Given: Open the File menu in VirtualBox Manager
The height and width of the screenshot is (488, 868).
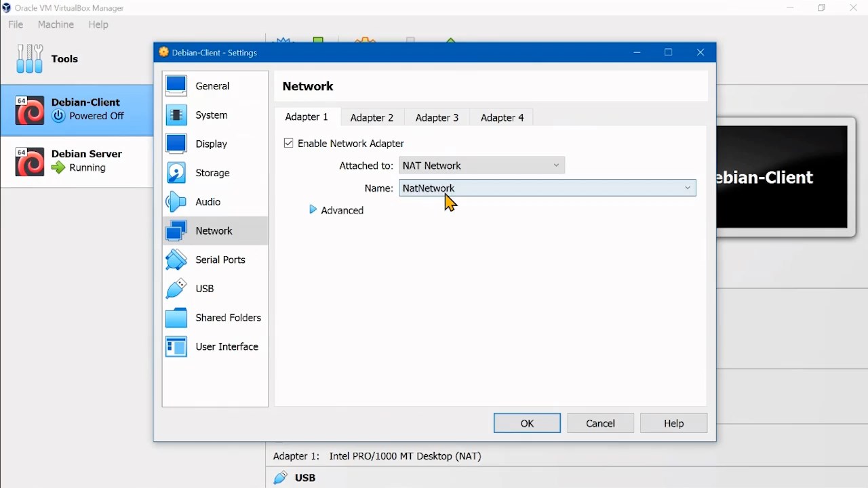Looking at the screenshot, I should (x=16, y=24).
